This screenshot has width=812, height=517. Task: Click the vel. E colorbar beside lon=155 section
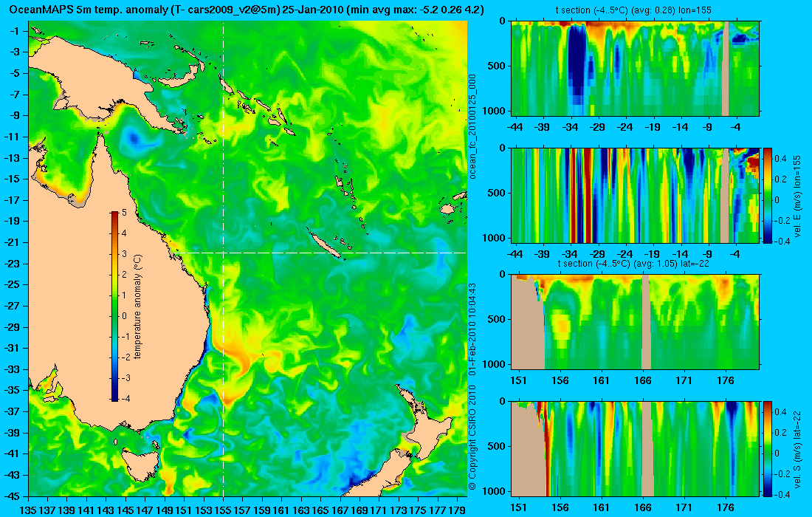[x=767, y=195]
